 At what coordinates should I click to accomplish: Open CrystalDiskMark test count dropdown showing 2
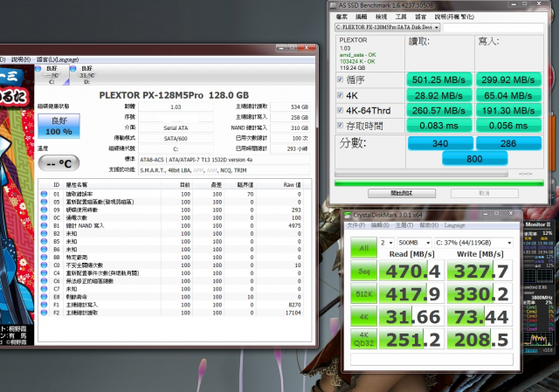click(x=386, y=243)
